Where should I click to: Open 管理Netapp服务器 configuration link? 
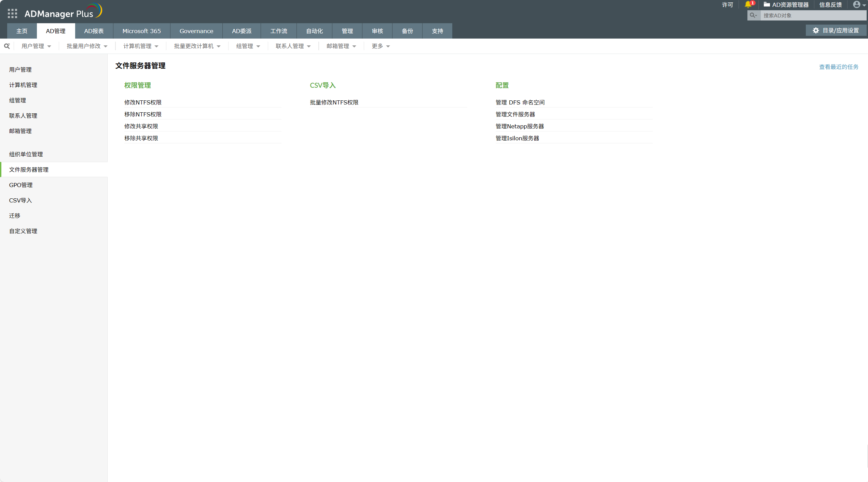519,126
